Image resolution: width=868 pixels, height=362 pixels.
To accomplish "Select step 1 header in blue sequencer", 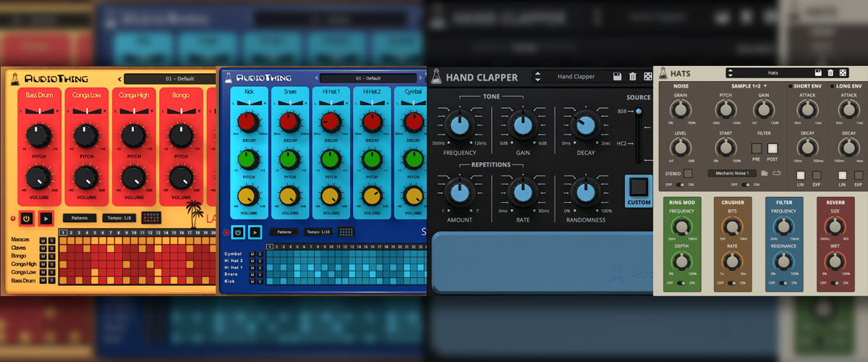I will [x=271, y=247].
